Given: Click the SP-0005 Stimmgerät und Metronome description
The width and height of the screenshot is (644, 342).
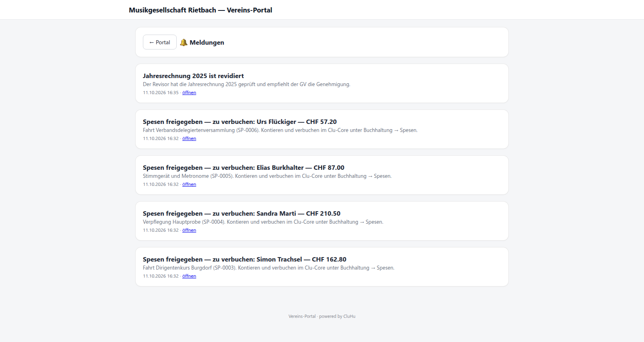Looking at the screenshot, I should 267,176.
